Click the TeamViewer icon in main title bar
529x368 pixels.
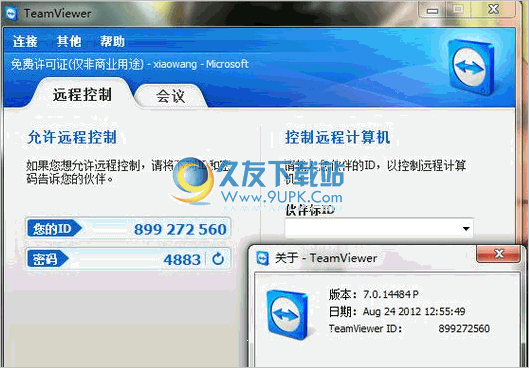pos(11,13)
